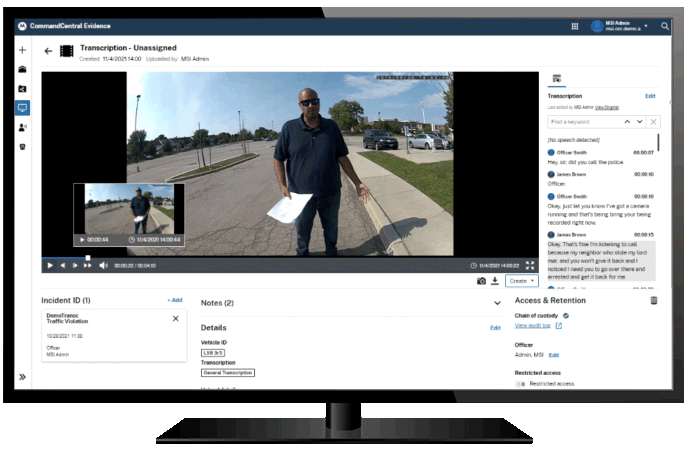Open the briefcase cases icon in sidebar
690x450 pixels.
[x=22, y=70]
